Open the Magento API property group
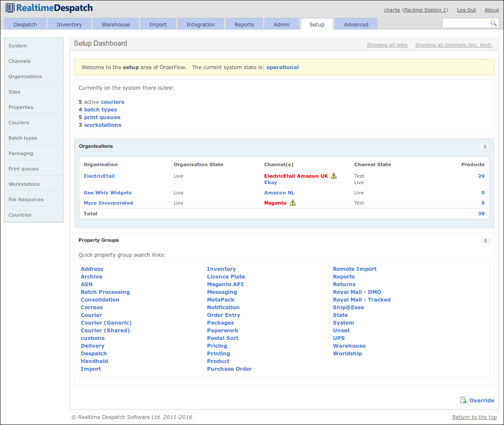Screen dimensions: 504x425 (x=225, y=284)
